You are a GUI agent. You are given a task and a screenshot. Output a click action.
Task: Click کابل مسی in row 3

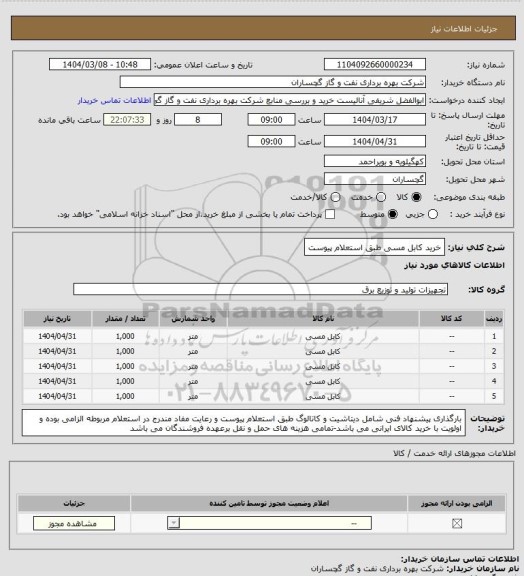point(323,367)
